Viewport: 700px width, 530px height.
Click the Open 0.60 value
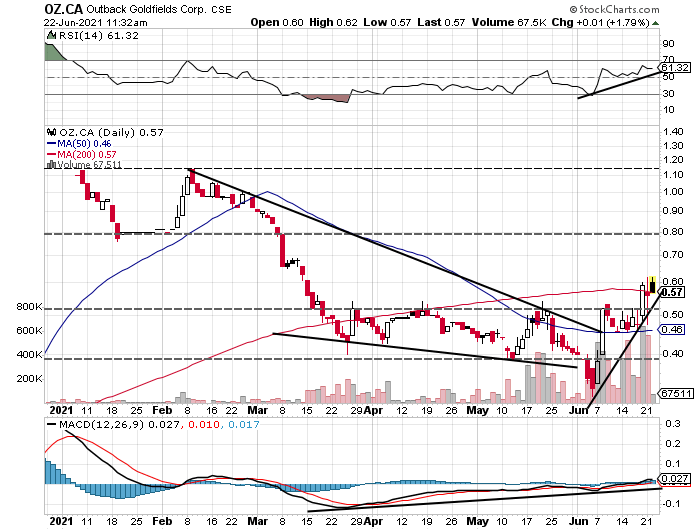coord(277,22)
